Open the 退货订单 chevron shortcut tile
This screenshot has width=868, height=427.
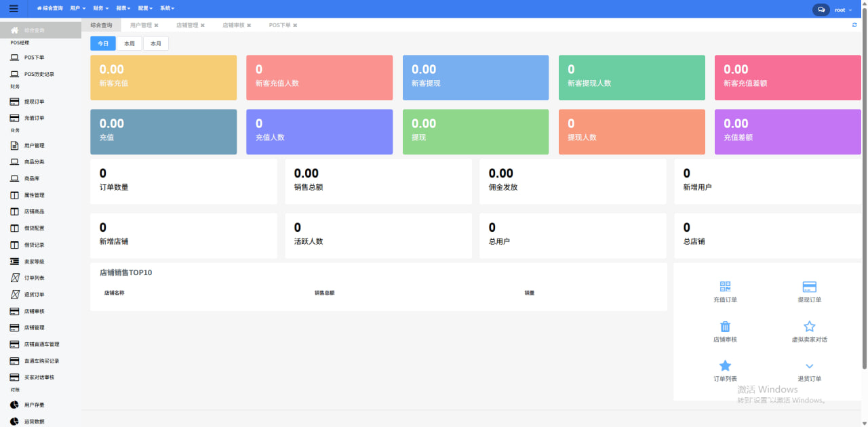point(809,371)
